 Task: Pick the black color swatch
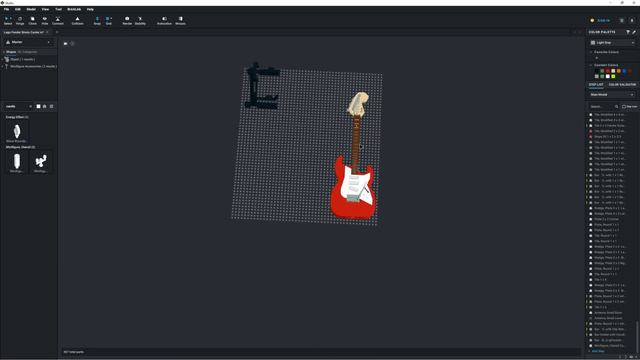click(596, 71)
